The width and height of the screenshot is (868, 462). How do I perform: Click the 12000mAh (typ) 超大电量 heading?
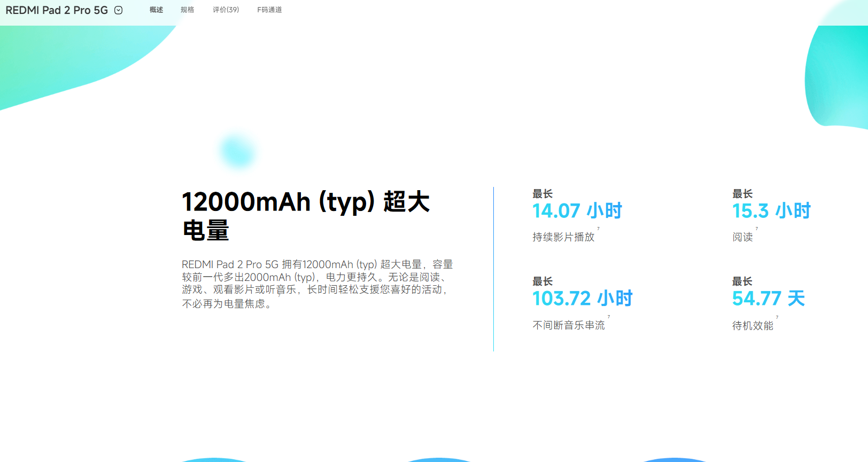point(306,216)
